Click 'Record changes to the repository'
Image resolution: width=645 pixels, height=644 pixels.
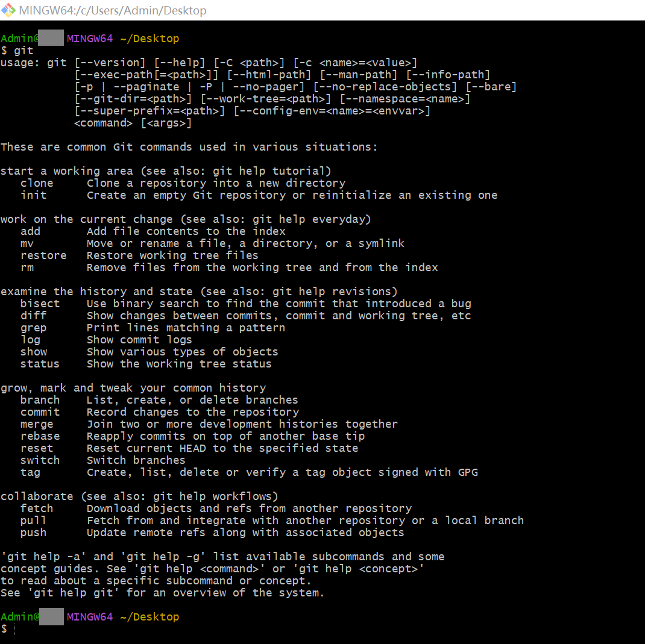coord(193,412)
